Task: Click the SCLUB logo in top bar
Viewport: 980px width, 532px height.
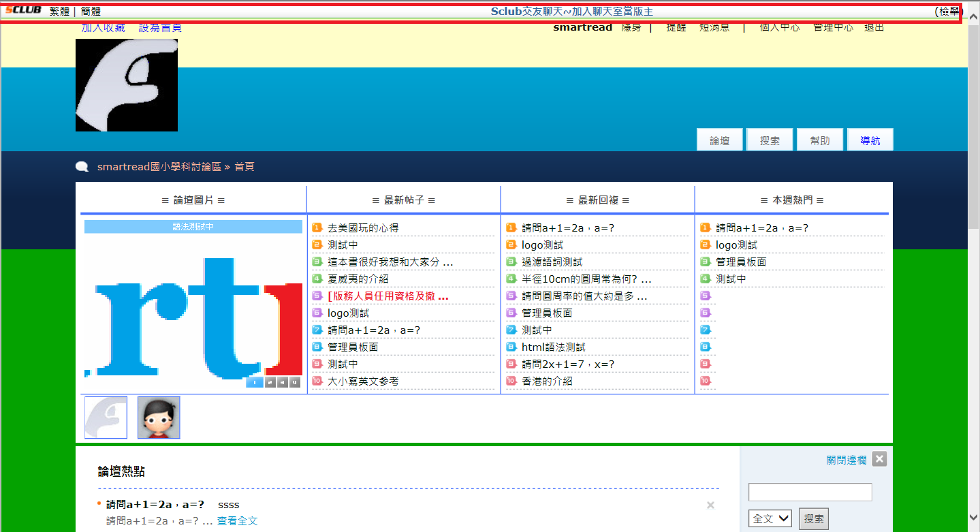Action: (x=23, y=11)
